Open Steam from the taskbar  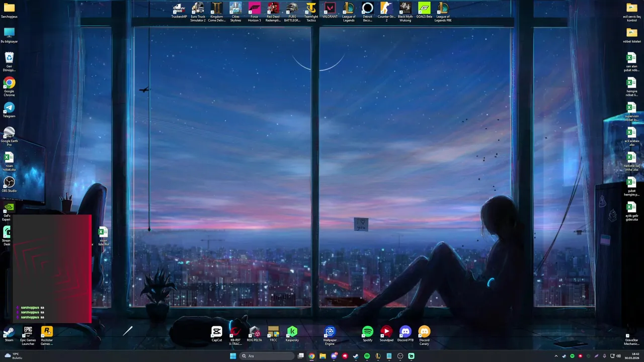click(x=356, y=356)
